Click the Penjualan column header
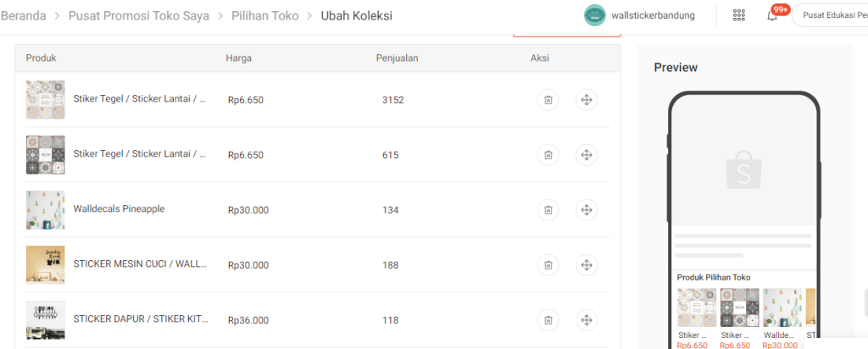Screen dimensions: 868x349 [x=397, y=58]
